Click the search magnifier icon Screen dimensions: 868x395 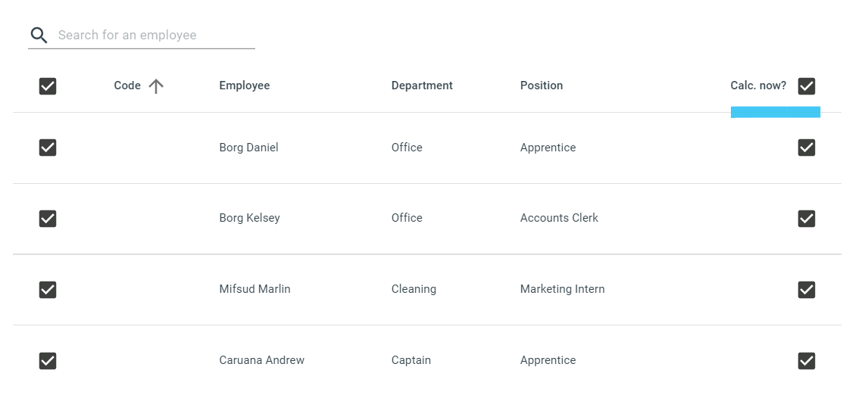[39, 35]
